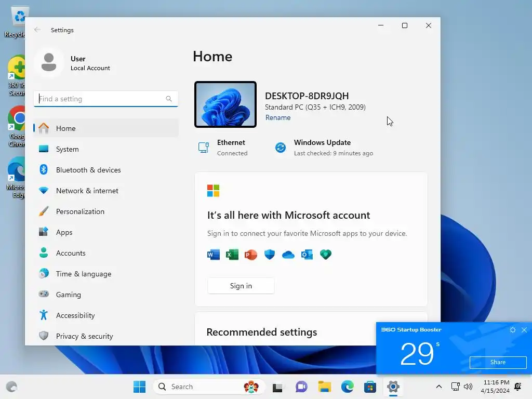Click the widgets icon at taskbar left

click(11, 387)
